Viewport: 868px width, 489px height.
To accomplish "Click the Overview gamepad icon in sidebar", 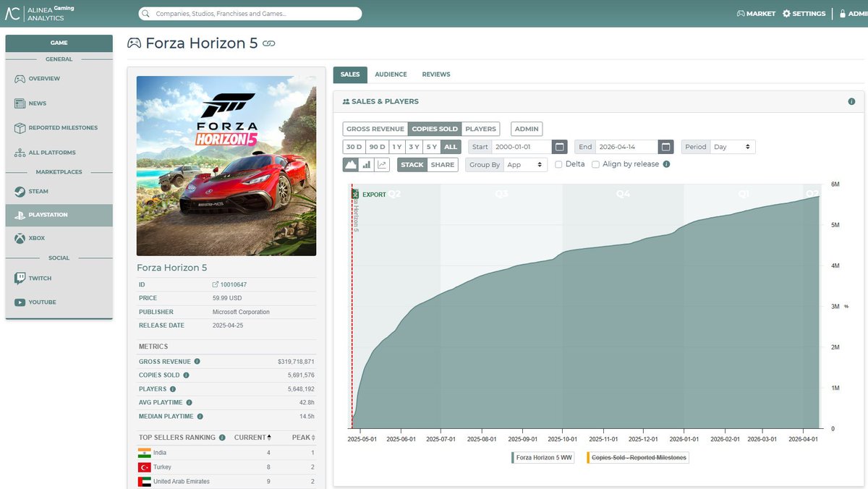I will point(20,79).
